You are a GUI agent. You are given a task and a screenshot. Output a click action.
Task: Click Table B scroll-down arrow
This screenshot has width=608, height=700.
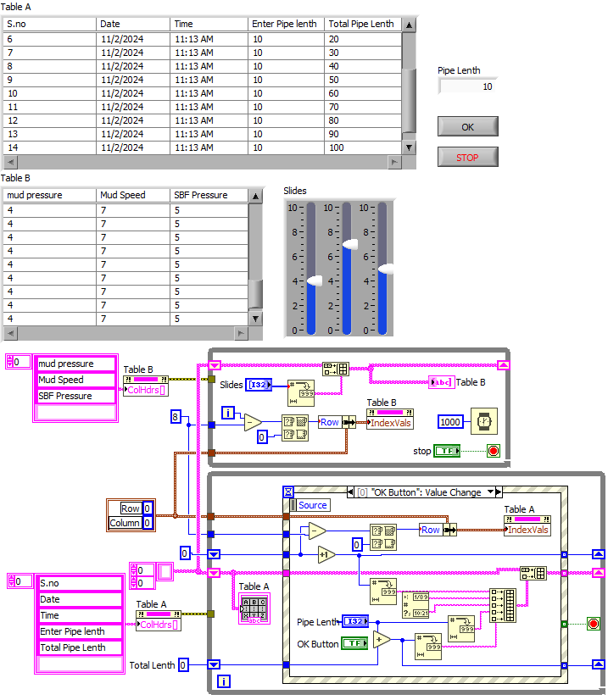point(255,319)
